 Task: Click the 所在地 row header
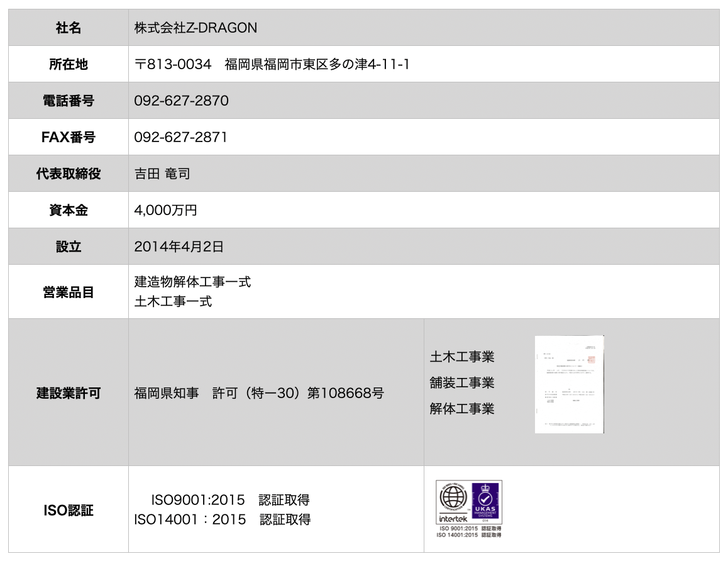(69, 64)
